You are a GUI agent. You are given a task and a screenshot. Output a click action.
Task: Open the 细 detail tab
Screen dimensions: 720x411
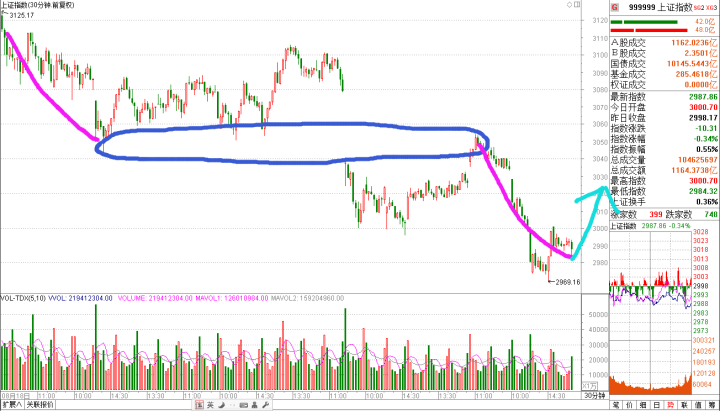point(641,405)
